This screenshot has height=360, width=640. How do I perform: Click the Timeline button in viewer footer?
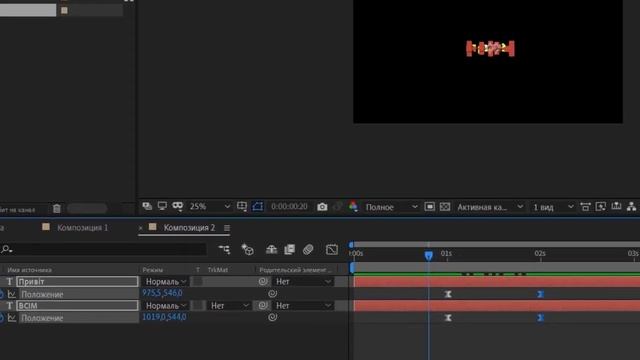pos(616,207)
